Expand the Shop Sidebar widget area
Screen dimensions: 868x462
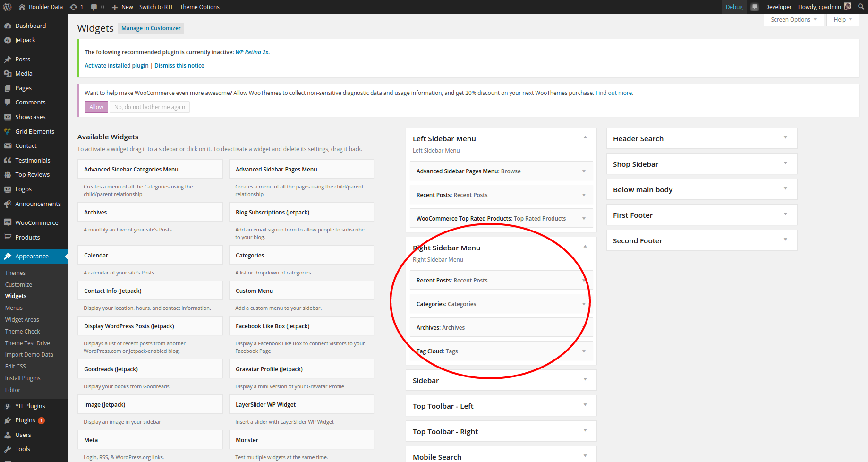785,163
